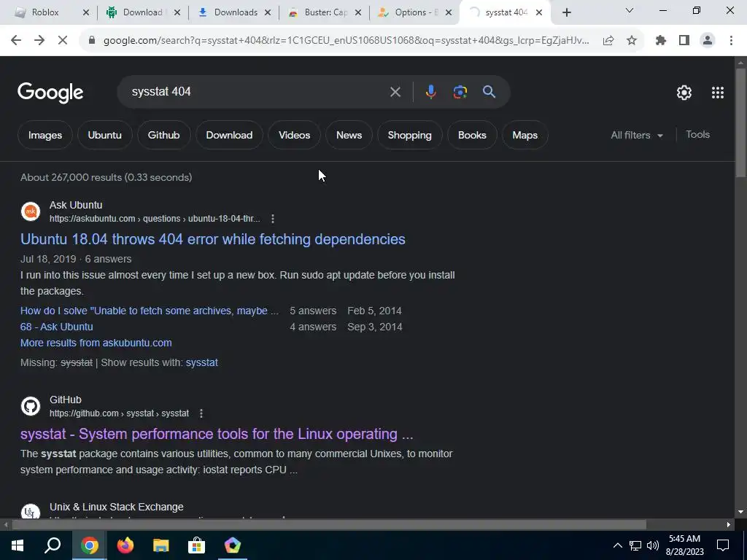747x560 pixels.
Task: Filter results by Download
Action: 229,135
